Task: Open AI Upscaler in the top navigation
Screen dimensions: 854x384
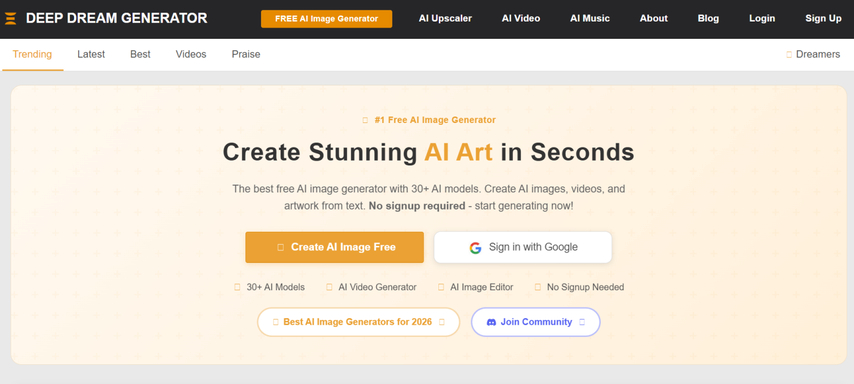Action: tap(445, 19)
